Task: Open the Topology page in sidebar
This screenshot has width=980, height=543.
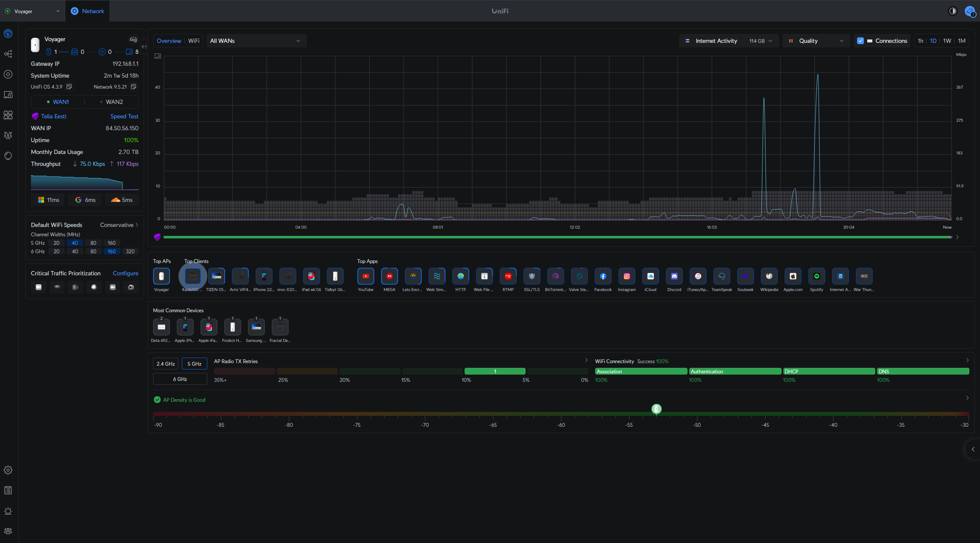Action: tap(8, 54)
